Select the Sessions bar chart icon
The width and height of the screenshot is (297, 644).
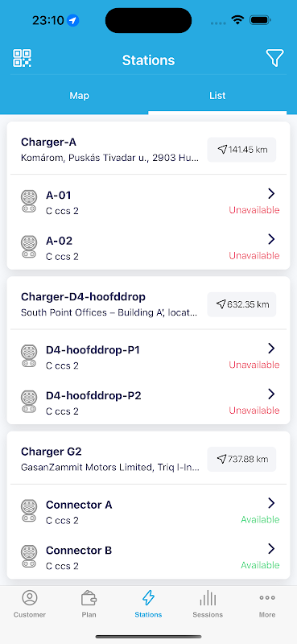pos(208,598)
